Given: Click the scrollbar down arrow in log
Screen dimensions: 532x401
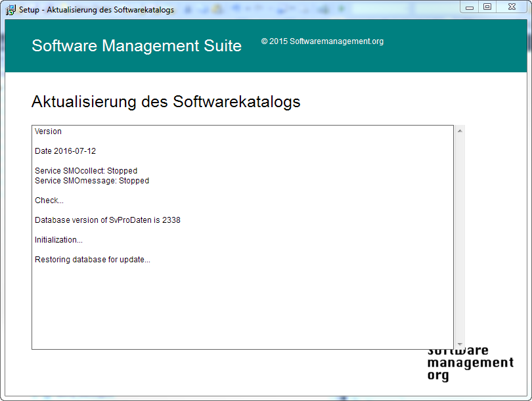Looking at the screenshot, I should click(459, 344).
